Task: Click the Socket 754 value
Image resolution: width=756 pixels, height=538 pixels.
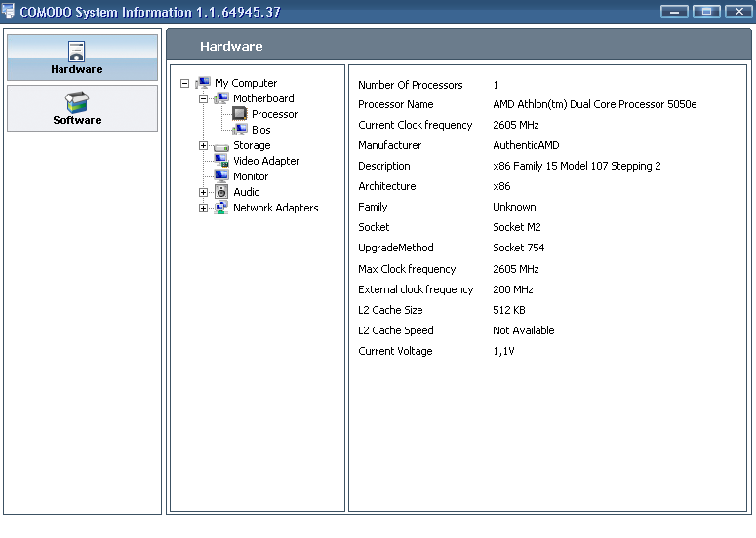Action: point(519,249)
